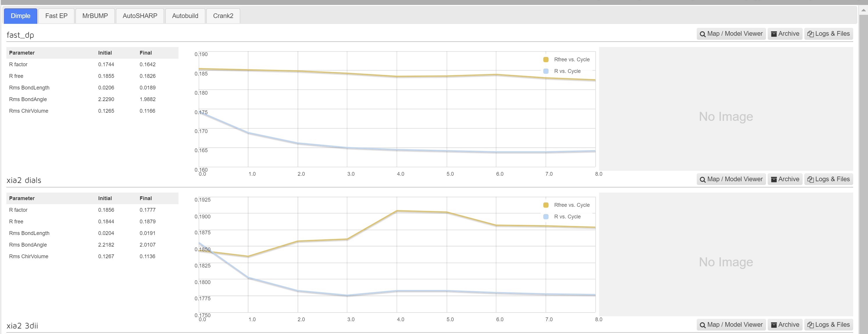Click Archive button for xia2 3dii
Viewport: 868px width, 334px height.
pos(785,325)
